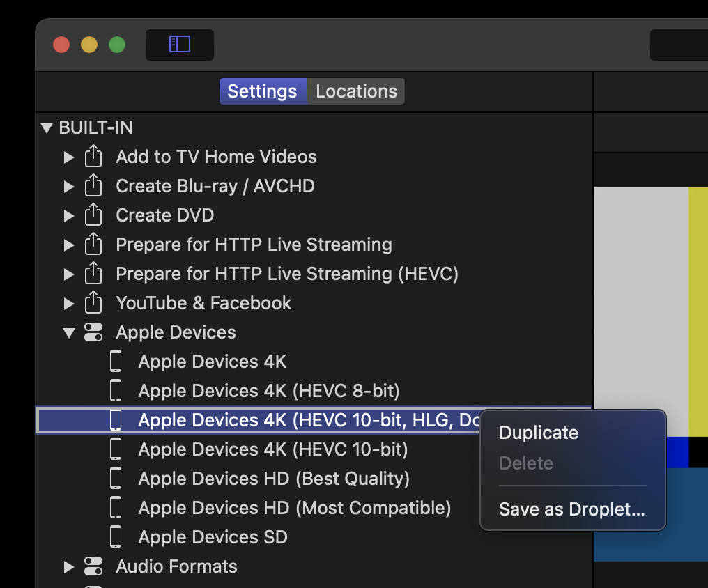
Task: Collapse the BUILT-IN section
Action: 47,128
